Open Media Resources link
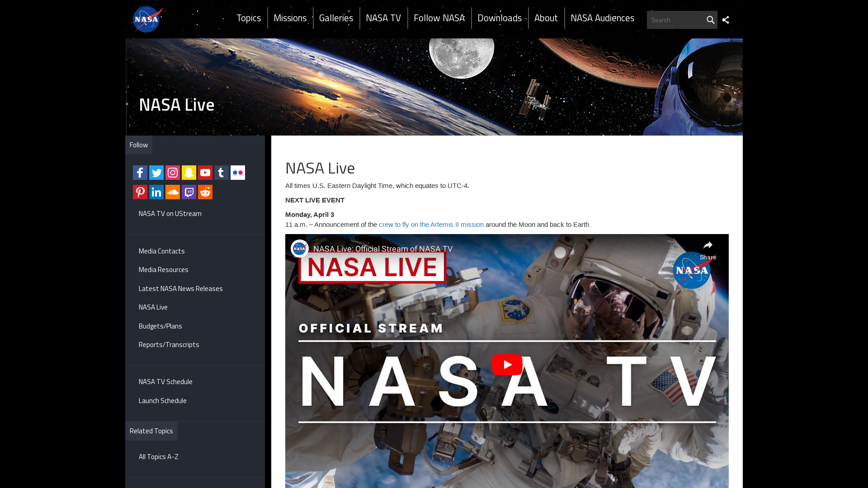Viewport: 868px width, 488px height. click(x=163, y=270)
